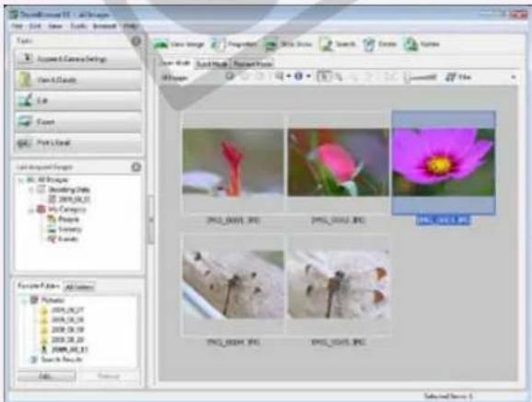Click the highlighted IMG_0003.JPG file name
532x402 pixels.
tap(443, 221)
